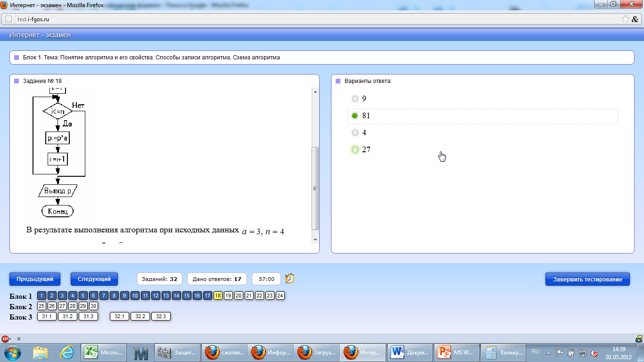This screenshot has height=362, width=644.
Task: Open highlighted question 18
Action: click(218, 296)
